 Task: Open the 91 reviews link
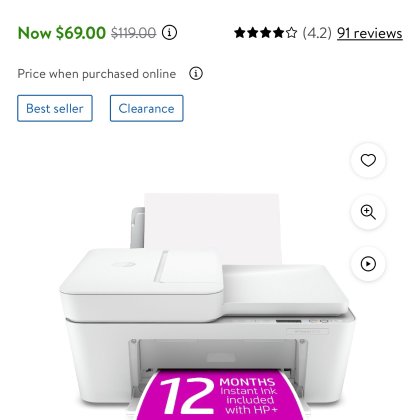tap(370, 33)
